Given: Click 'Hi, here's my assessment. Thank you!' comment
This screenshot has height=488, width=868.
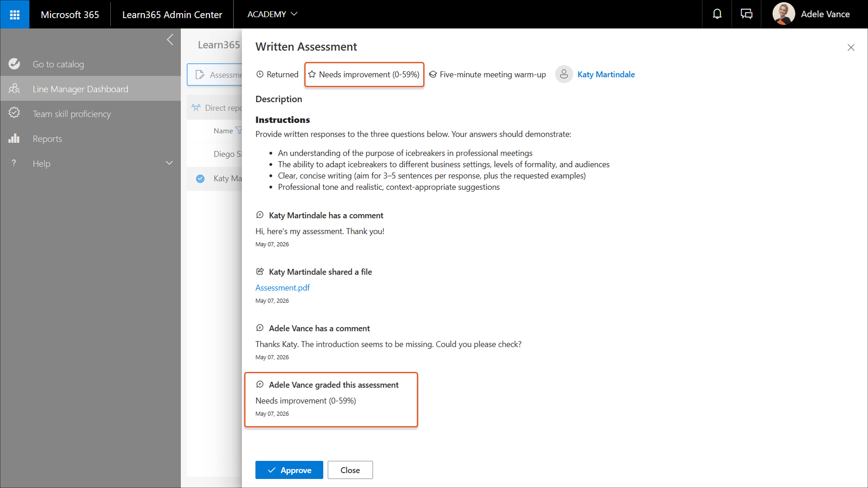Looking at the screenshot, I should (x=320, y=231).
